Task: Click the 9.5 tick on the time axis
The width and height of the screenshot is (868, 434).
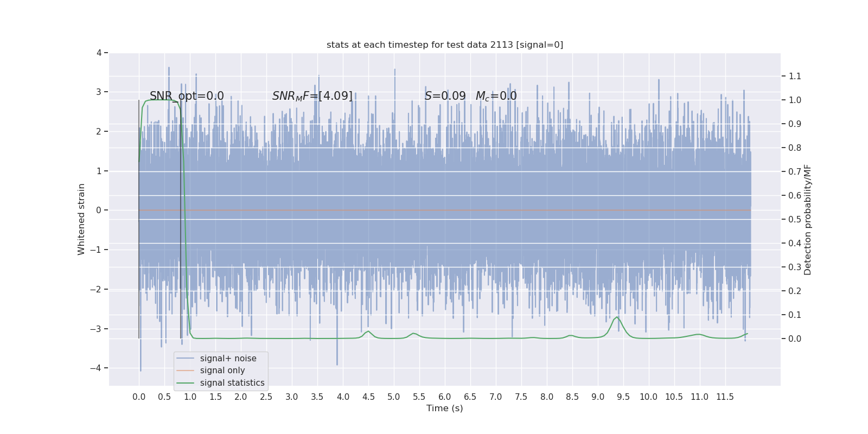Action: (623, 397)
